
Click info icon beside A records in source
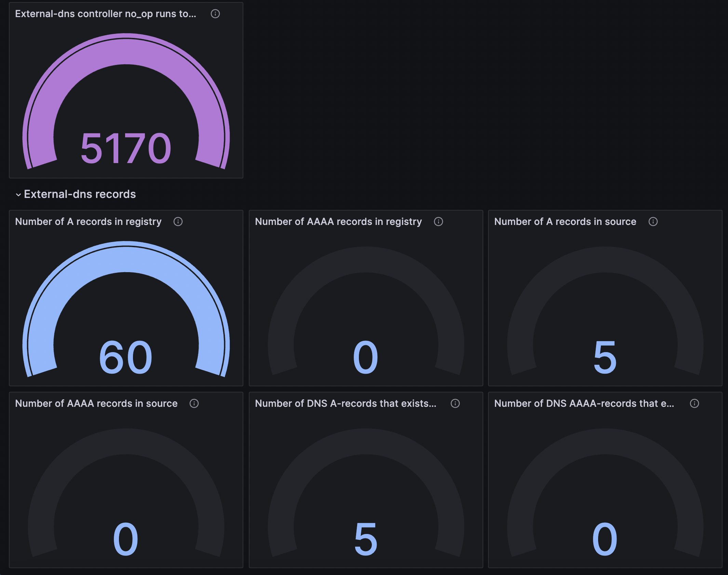pos(653,222)
